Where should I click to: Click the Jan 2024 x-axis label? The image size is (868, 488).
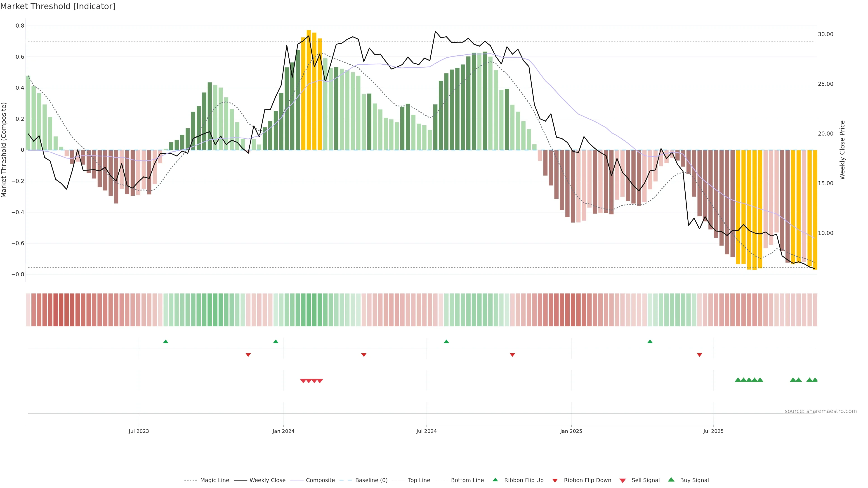coord(283,431)
